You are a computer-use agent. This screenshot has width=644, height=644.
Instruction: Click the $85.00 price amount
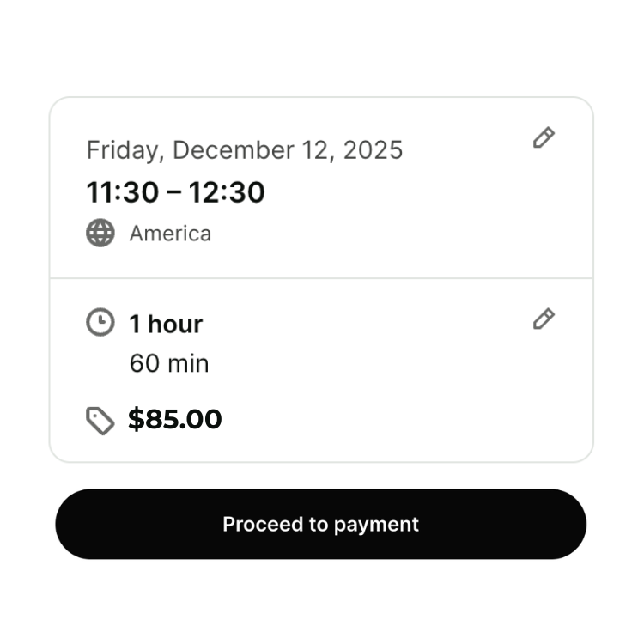(x=175, y=419)
